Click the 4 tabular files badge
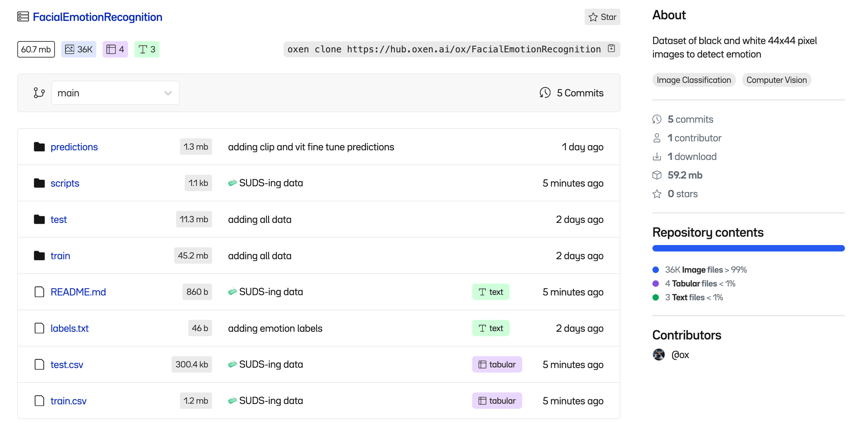The height and width of the screenshot is (431, 868). 115,50
